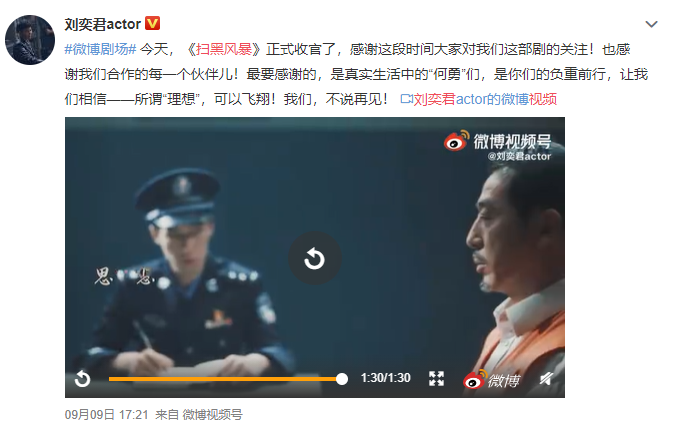The image size is (675, 439).
Task: Click the video camera icon before video link
Action: pos(406,99)
